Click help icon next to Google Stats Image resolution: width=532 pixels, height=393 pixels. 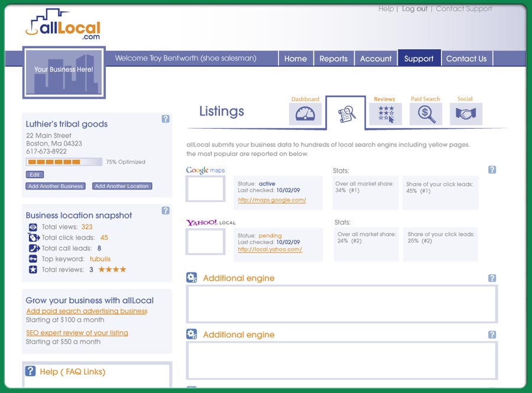492,170
